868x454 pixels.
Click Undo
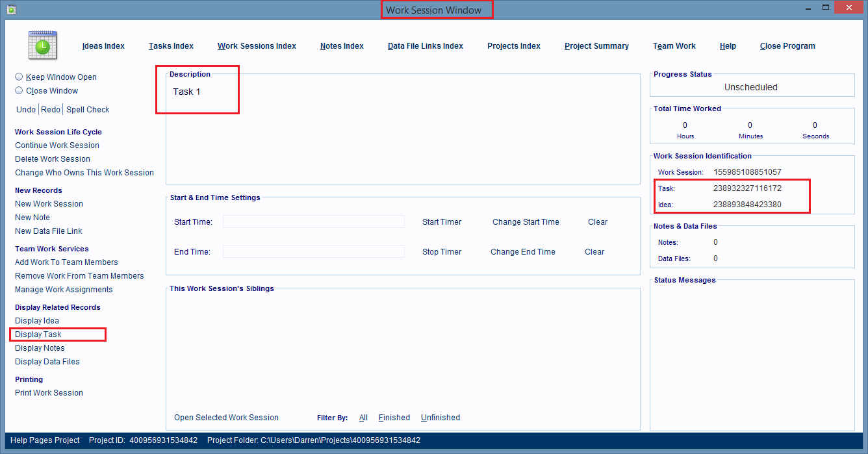coord(26,110)
